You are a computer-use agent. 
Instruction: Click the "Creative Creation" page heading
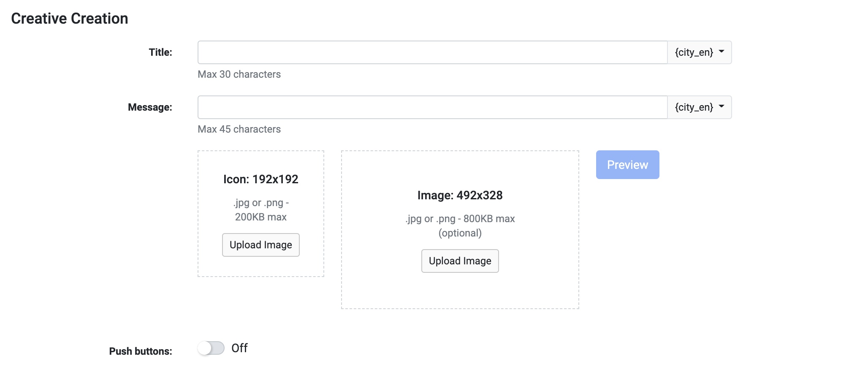pyautogui.click(x=70, y=19)
